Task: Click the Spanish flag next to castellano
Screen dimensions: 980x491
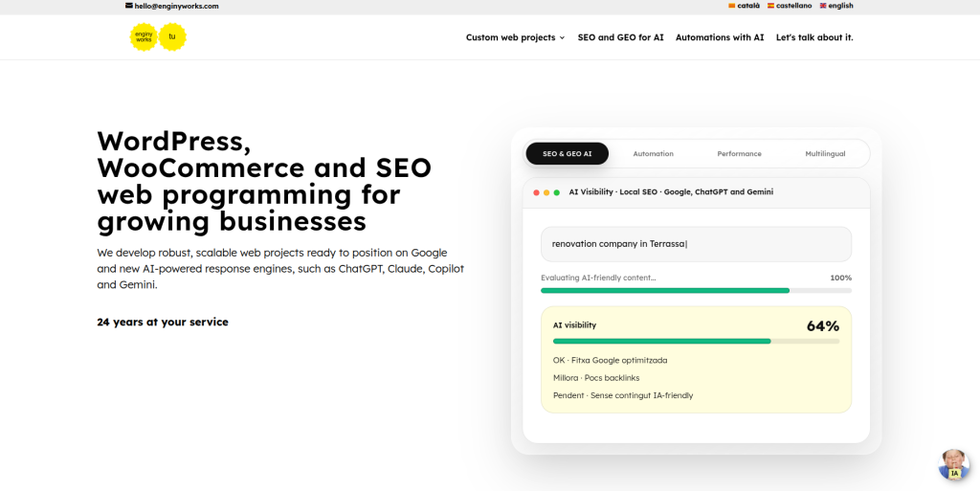Action: point(770,6)
